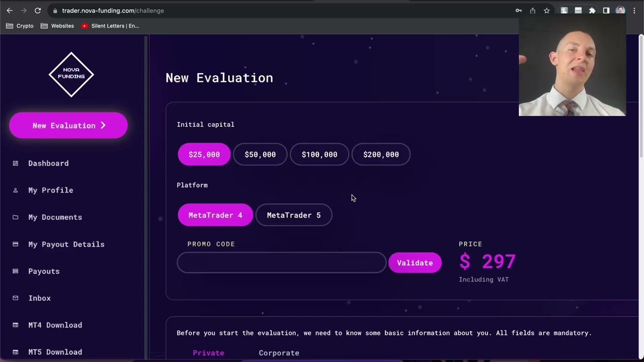This screenshot has width=644, height=362.
Task: Open the Chrome three-dot menu
Action: pos(634,11)
